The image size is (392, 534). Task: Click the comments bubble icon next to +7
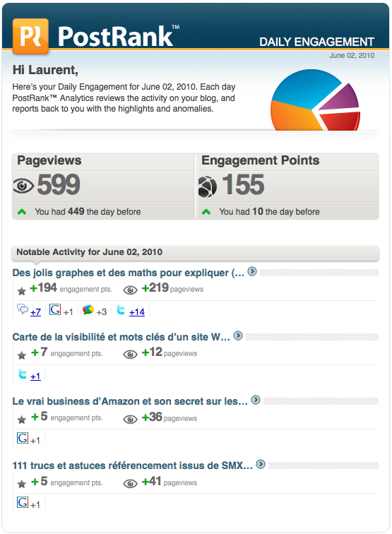[23, 309]
